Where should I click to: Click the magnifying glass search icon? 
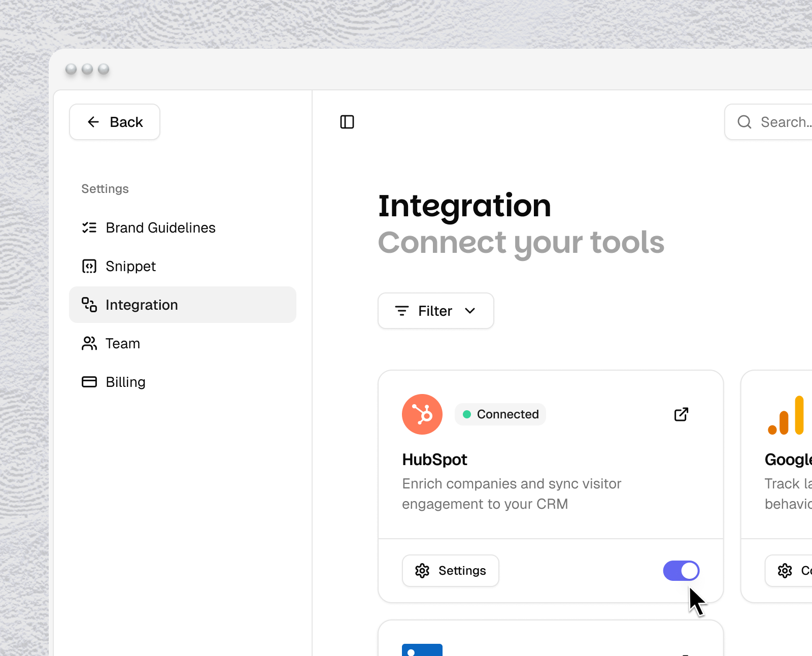745,122
